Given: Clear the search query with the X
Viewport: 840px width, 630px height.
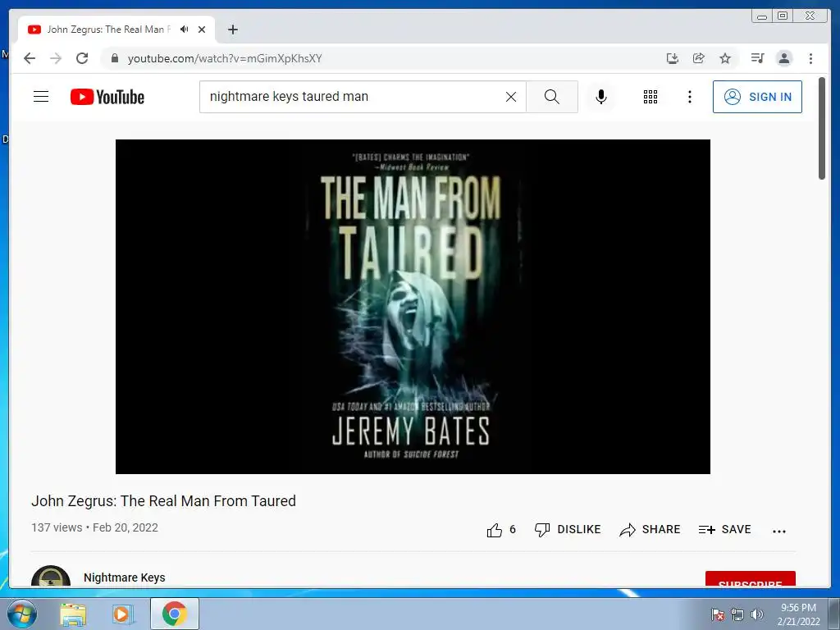Looking at the screenshot, I should 511,97.
